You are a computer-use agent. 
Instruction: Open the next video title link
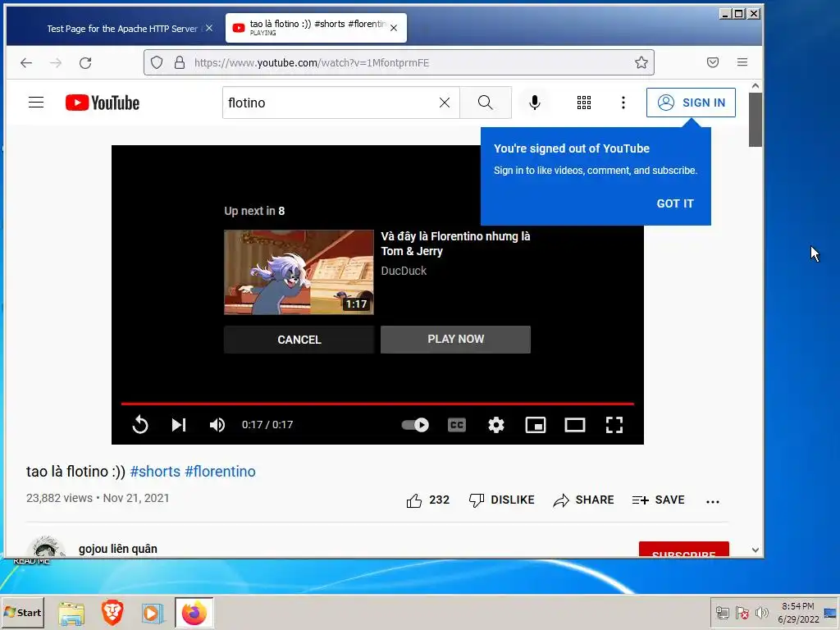[x=455, y=244]
